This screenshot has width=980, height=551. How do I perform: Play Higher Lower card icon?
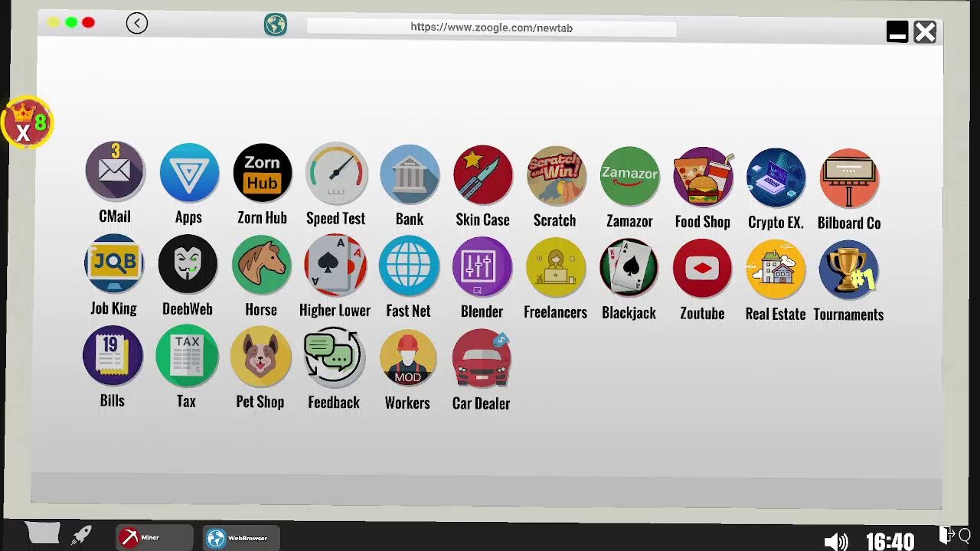tap(335, 266)
